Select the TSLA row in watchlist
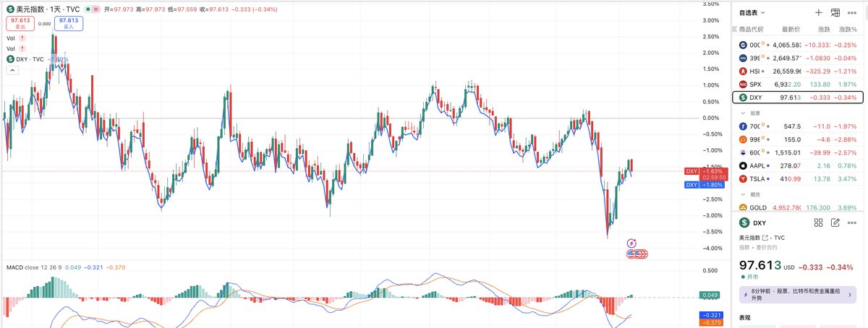The width and height of the screenshot is (868, 328). click(x=798, y=178)
